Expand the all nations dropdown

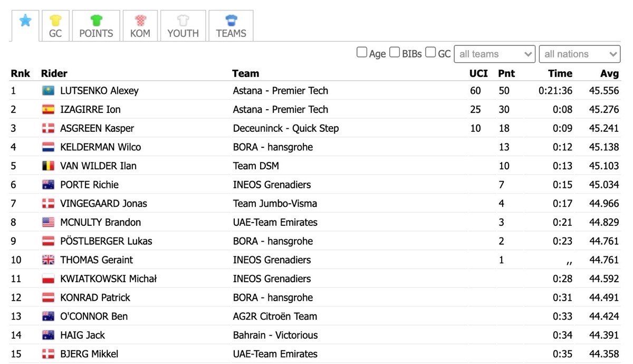point(579,54)
